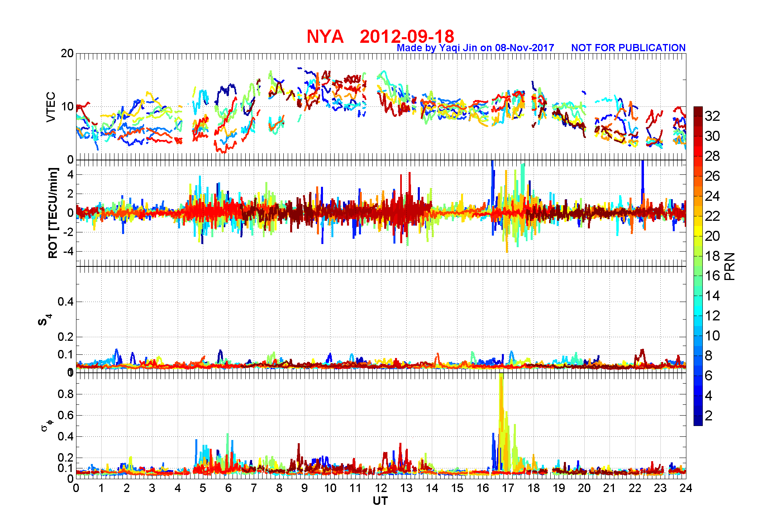Click the S4 axis tick label 0.4

coord(66,302)
